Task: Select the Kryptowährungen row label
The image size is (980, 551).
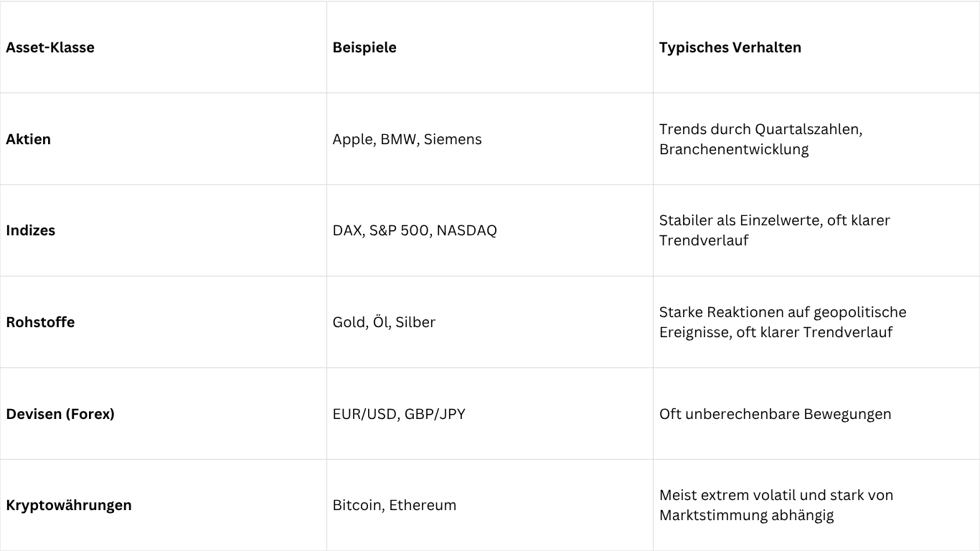Action: pyautogui.click(x=69, y=505)
